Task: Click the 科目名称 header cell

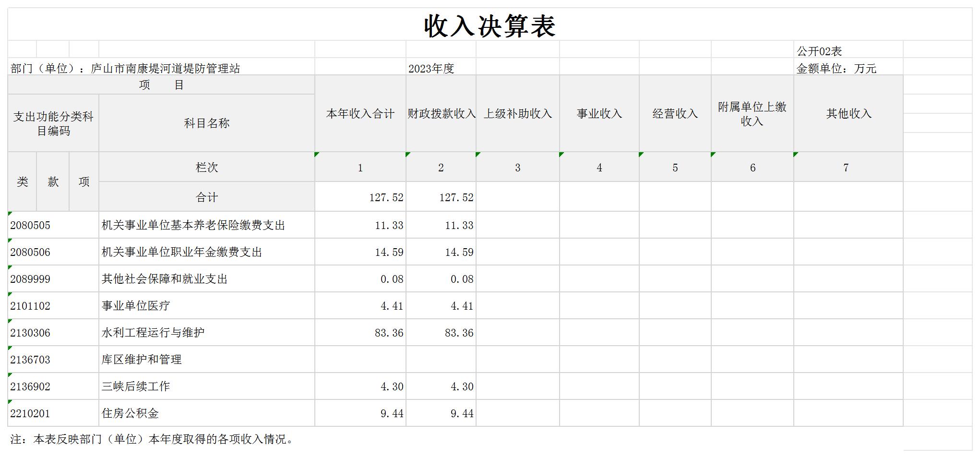Action: tap(206, 123)
